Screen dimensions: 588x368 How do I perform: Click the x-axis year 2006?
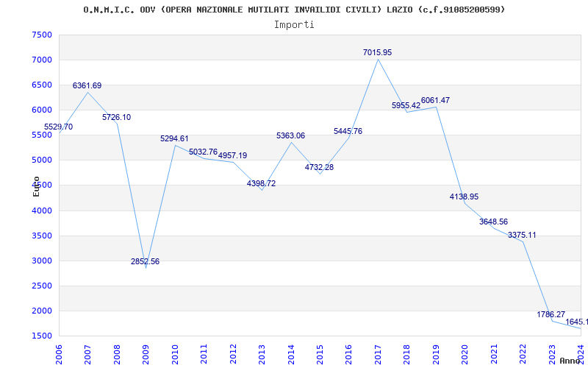(59, 354)
